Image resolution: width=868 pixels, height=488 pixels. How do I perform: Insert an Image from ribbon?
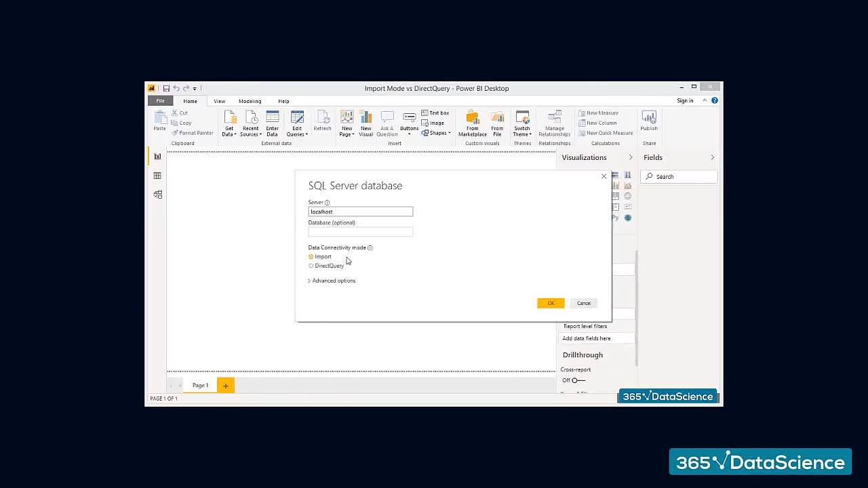pyautogui.click(x=433, y=123)
